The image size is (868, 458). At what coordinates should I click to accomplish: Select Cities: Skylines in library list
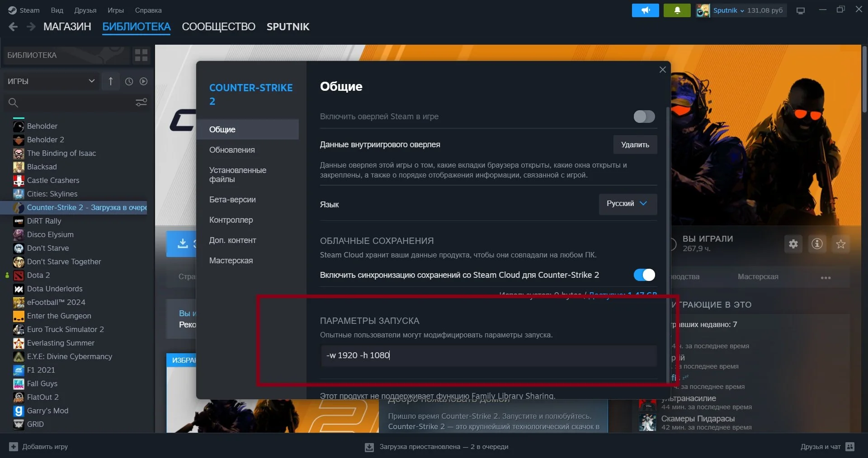pyautogui.click(x=52, y=194)
